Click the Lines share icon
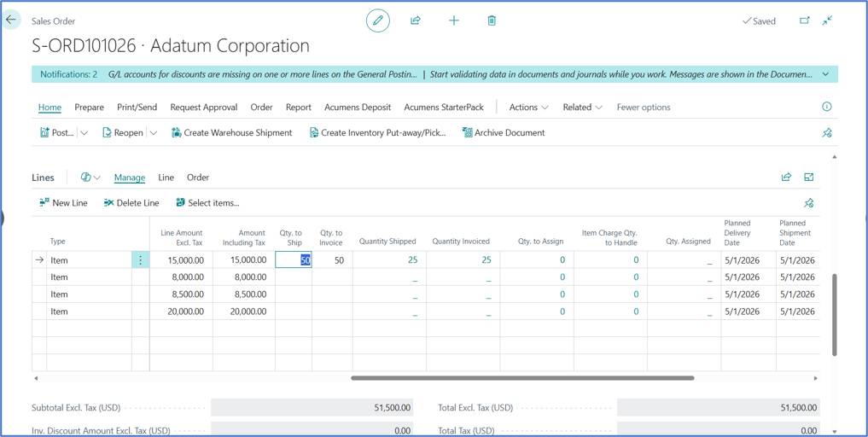This screenshot has height=437, width=868. coord(786,178)
